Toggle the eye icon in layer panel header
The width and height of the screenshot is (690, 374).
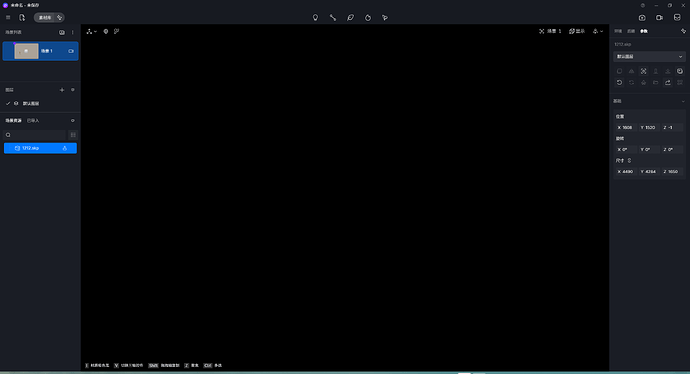[73, 90]
